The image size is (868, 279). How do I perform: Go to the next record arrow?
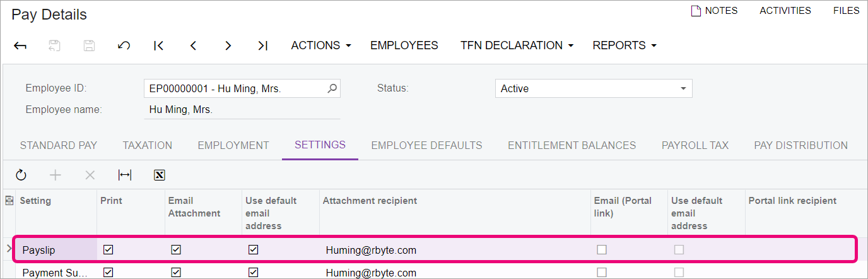[228, 45]
